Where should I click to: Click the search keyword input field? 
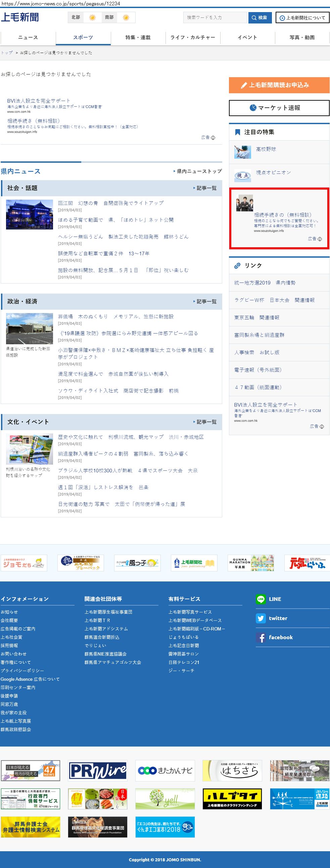pos(215,17)
